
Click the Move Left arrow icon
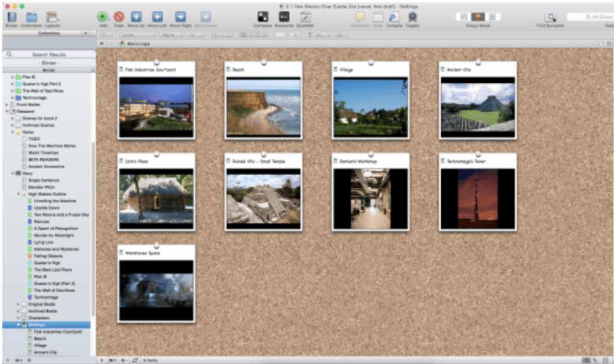click(x=157, y=17)
